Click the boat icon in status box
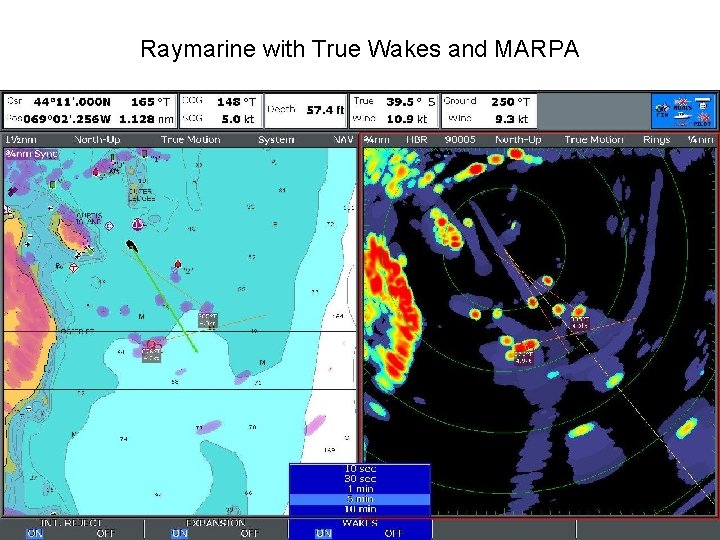This screenshot has height=540, width=720. click(x=682, y=116)
